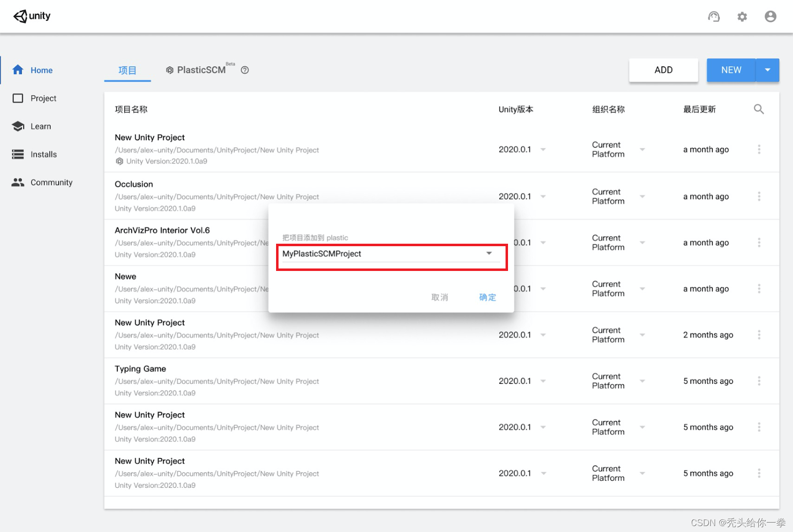This screenshot has height=532, width=793.
Task: Go to Project in sidebar
Action: [x=44, y=98]
